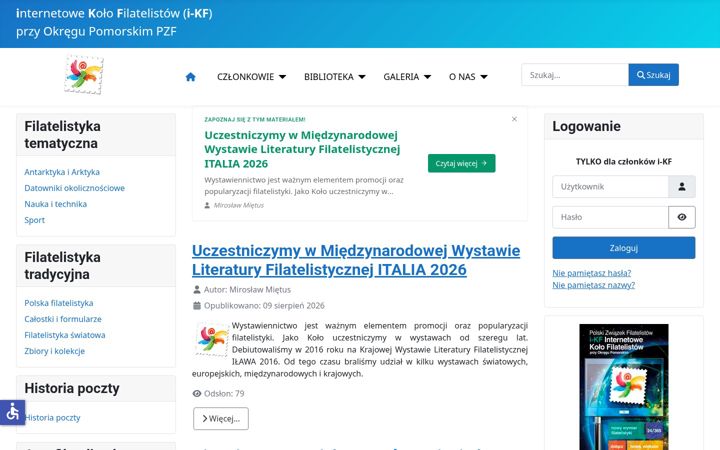720x450 pixels.
Task: Click the Hasło password field
Action: (610, 217)
